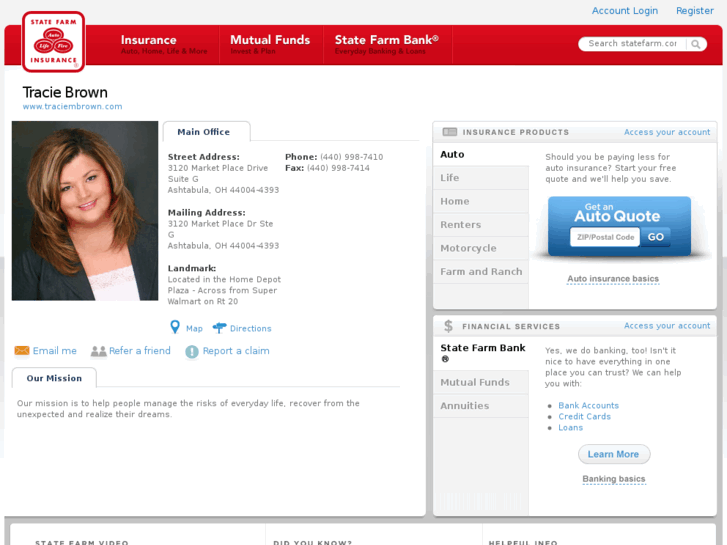The width and height of the screenshot is (727, 545).
Task: Click the Register link
Action: pos(695,11)
